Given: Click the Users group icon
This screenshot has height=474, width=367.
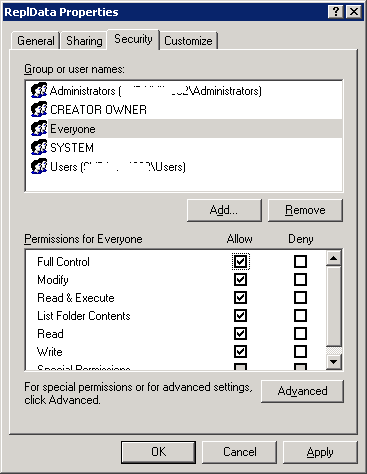Looking at the screenshot, I should click(x=39, y=167).
